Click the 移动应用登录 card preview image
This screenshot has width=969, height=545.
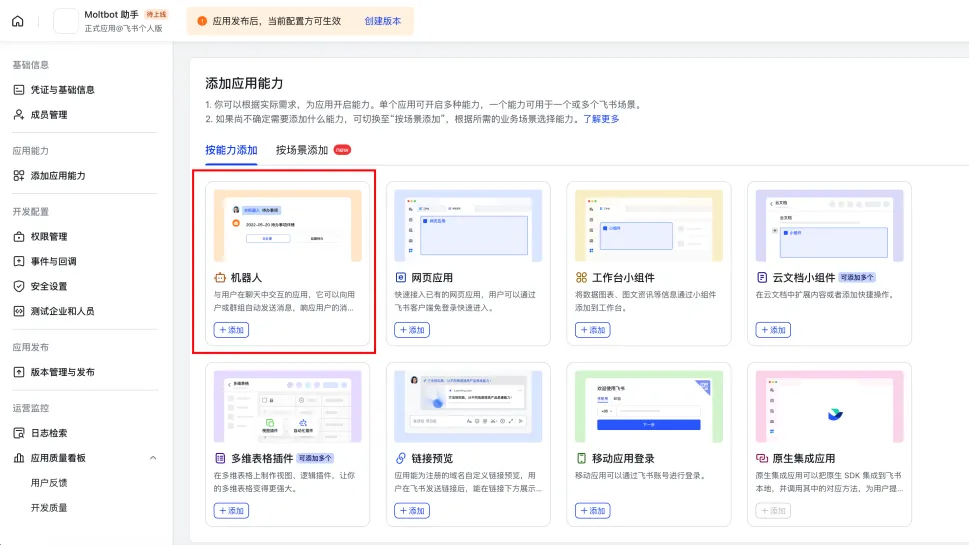tap(649, 407)
